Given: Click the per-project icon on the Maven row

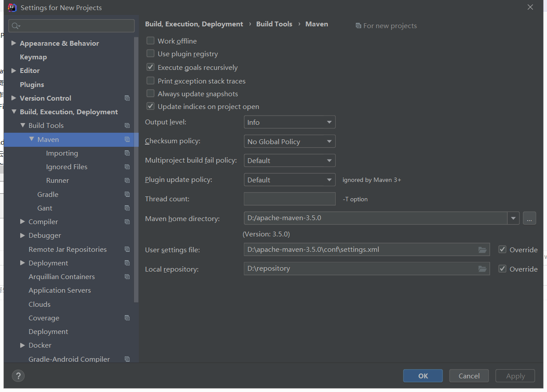Looking at the screenshot, I should [x=127, y=139].
